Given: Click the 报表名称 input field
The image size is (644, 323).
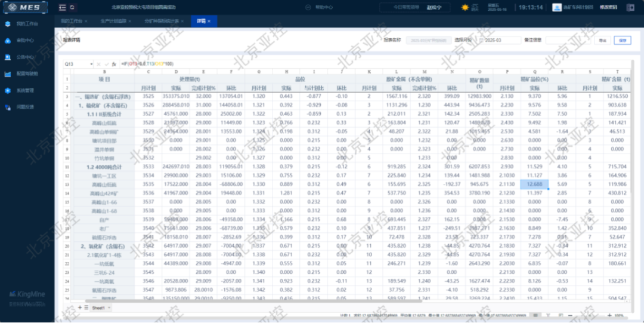Looking at the screenshot, I should click(428, 41).
